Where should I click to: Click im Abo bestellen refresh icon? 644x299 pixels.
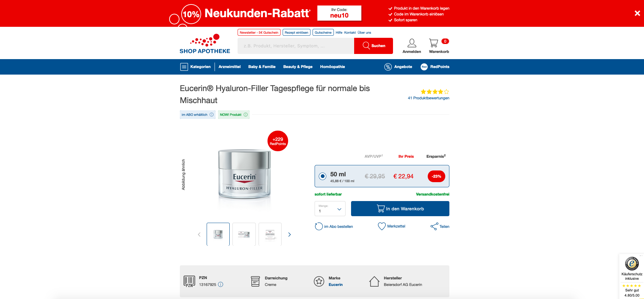tap(319, 226)
